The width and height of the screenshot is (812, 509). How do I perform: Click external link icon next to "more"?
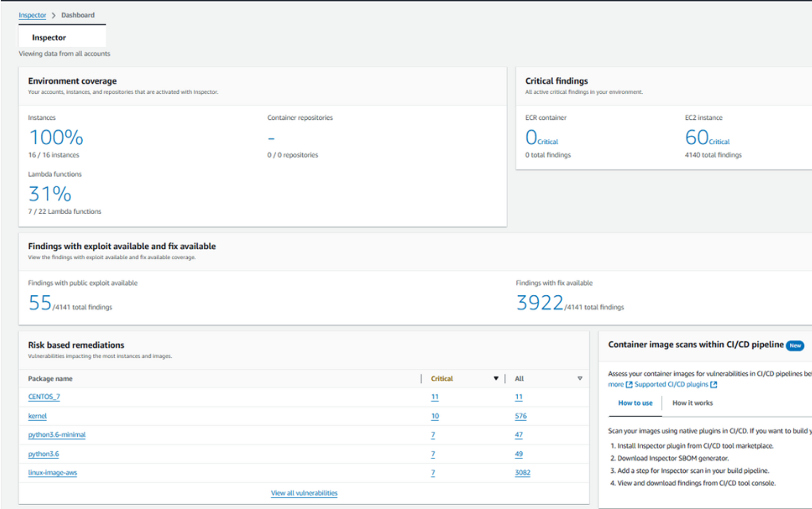[x=629, y=384]
